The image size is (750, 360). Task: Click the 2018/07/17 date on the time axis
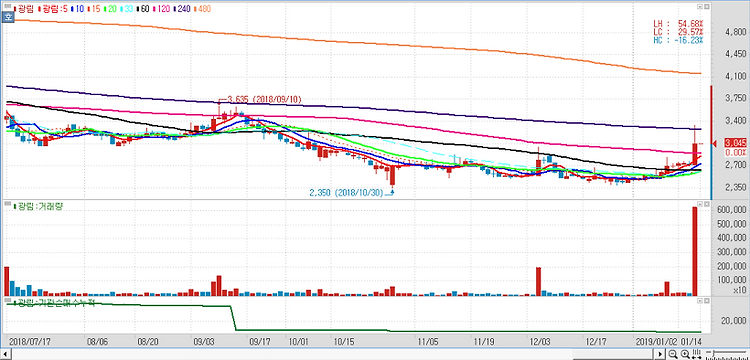coord(30,342)
